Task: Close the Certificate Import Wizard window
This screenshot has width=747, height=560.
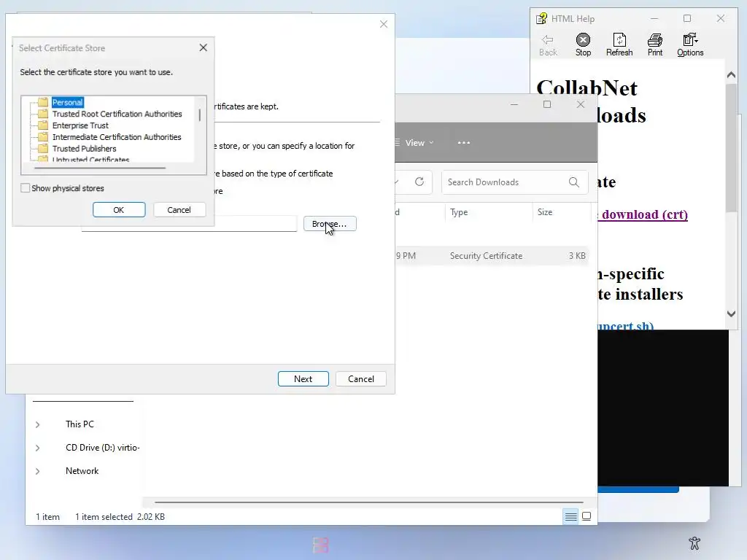Action: pyautogui.click(x=384, y=24)
